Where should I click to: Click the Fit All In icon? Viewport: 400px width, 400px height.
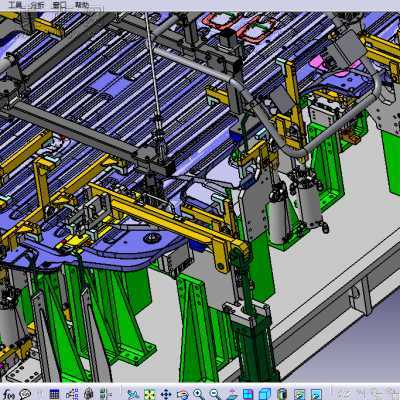[x=150, y=394]
